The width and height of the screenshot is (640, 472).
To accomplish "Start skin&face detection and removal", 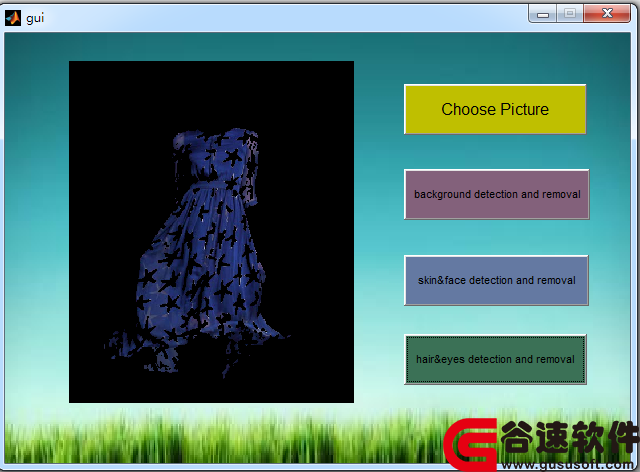I will (496, 281).
